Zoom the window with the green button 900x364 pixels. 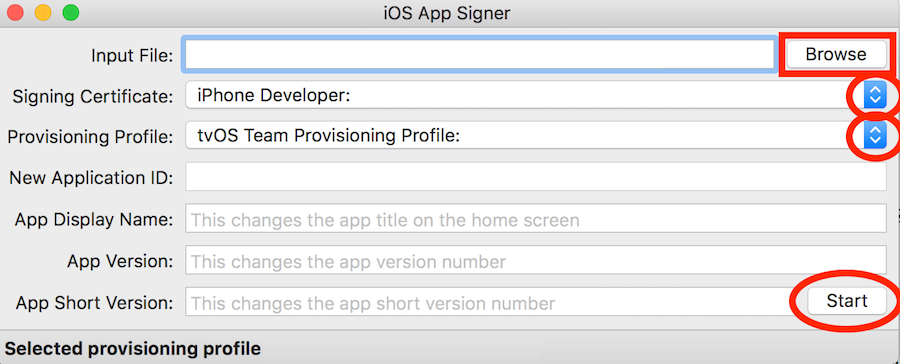point(71,12)
